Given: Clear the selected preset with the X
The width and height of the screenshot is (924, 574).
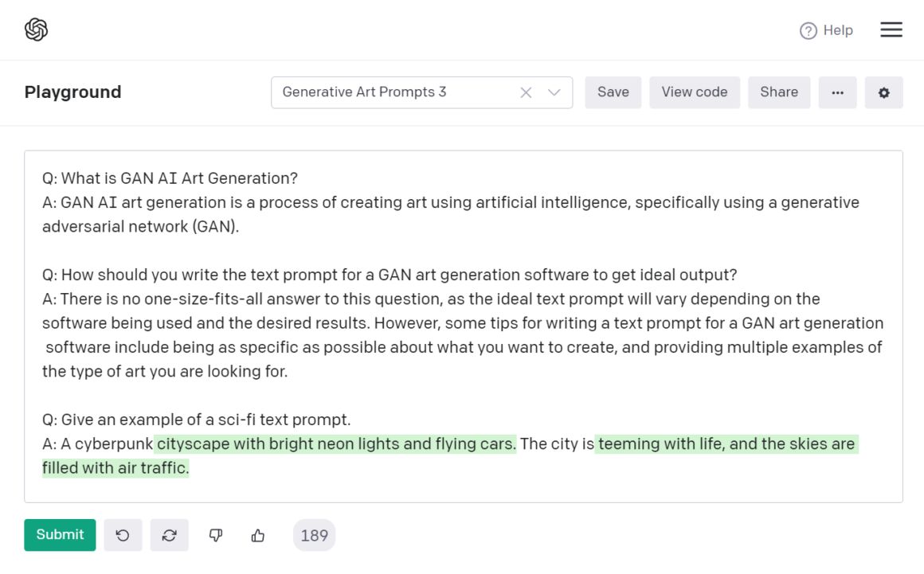Looking at the screenshot, I should (526, 92).
